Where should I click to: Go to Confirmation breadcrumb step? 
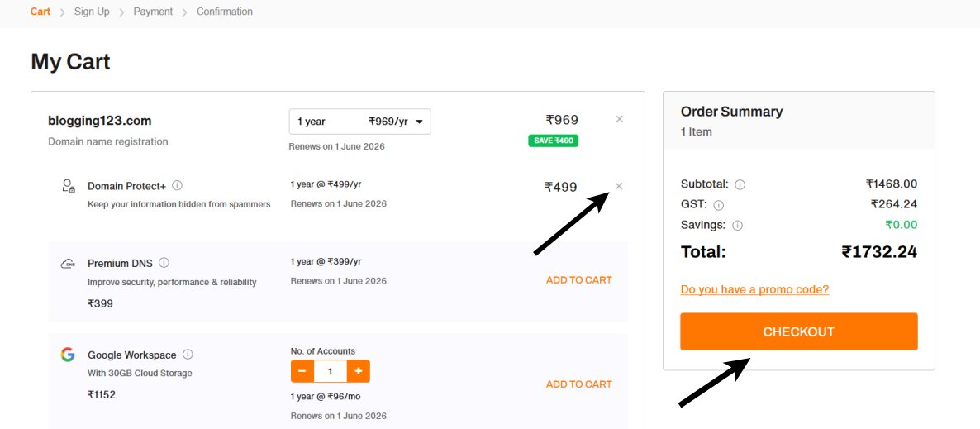(225, 12)
